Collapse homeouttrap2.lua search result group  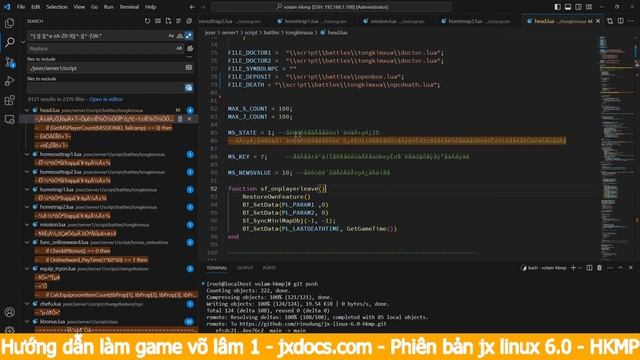coord(27,172)
